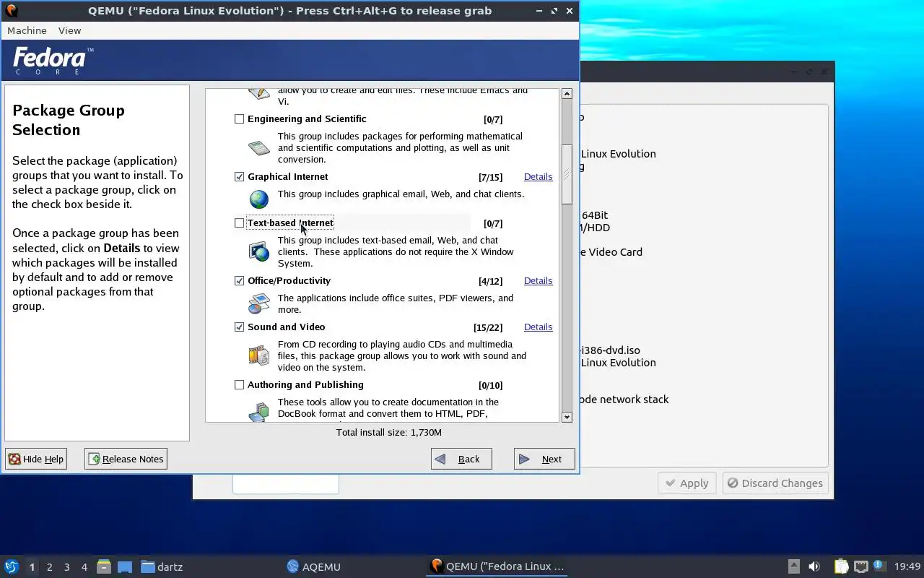This screenshot has height=578, width=924.
Task: Click the network monitor icon in system tray
Action: tap(860, 566)
